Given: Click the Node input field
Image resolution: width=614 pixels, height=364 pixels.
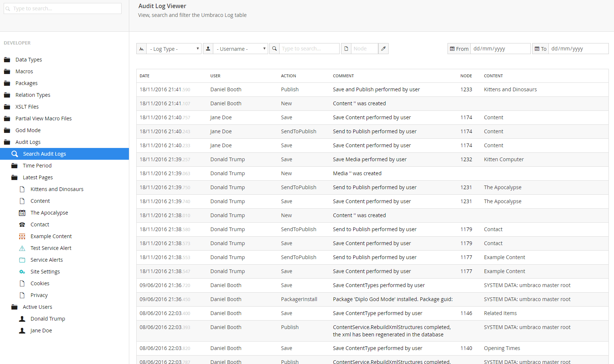Looking at the screenshot, I should [x=364, y=49].
